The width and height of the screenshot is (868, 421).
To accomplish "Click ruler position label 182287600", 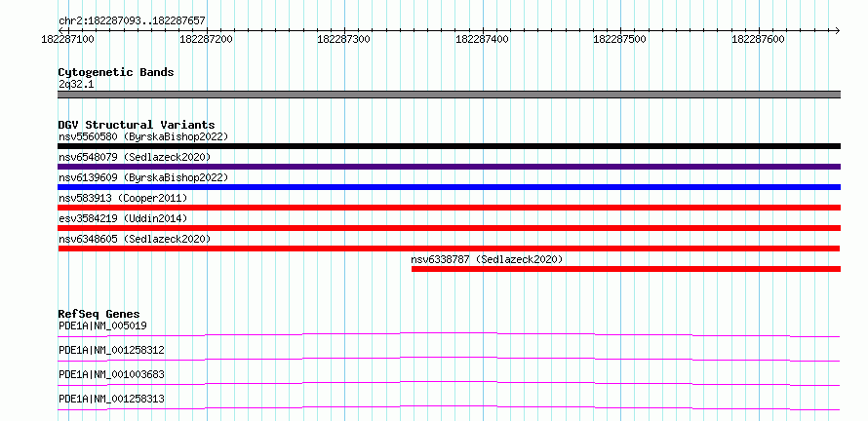I will point(759,39).
